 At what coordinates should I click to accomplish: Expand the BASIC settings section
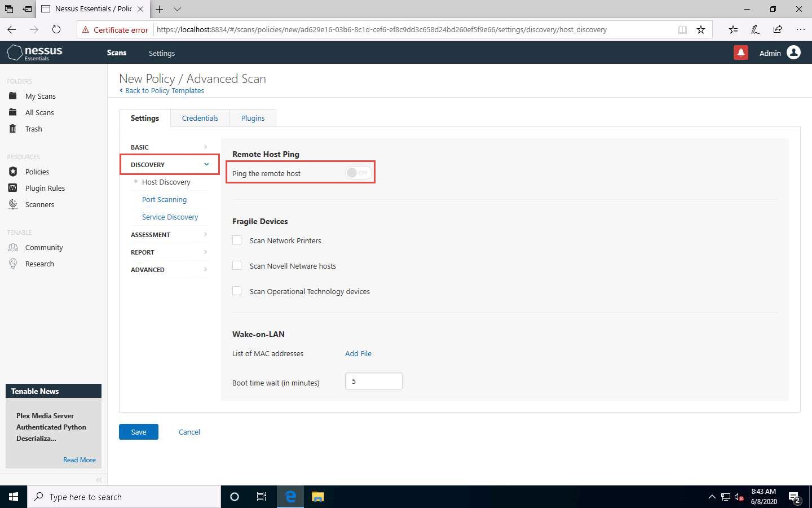169,147
